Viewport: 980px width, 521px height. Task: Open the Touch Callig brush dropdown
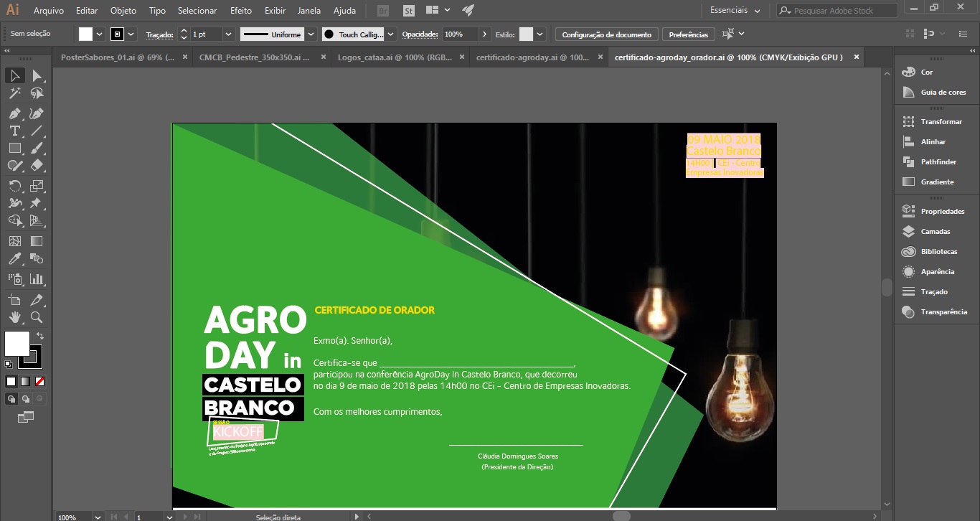click(390, 34)
